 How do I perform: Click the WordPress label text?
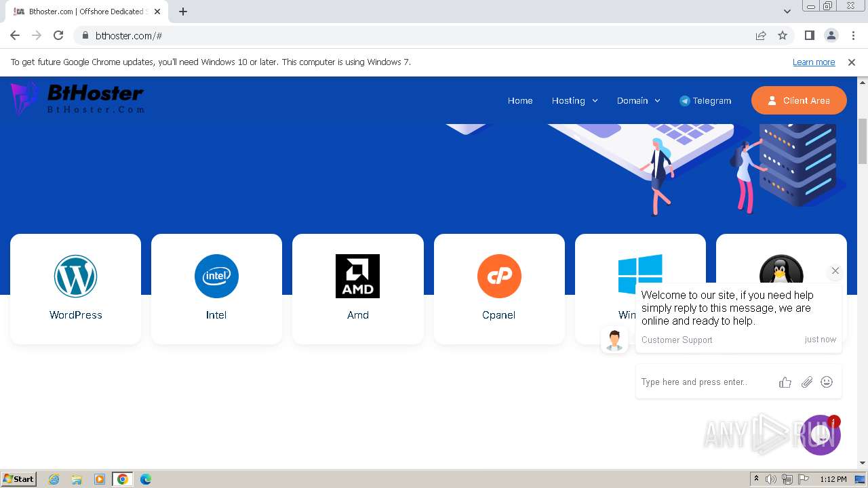[76, 314]
